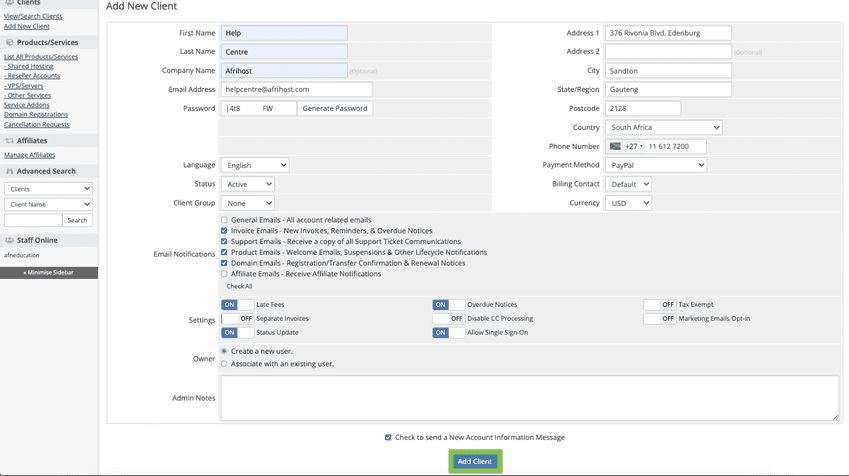Click the Clients section icon in sidebar
This screenshot has height=476, width=849.
pos(10,3)
